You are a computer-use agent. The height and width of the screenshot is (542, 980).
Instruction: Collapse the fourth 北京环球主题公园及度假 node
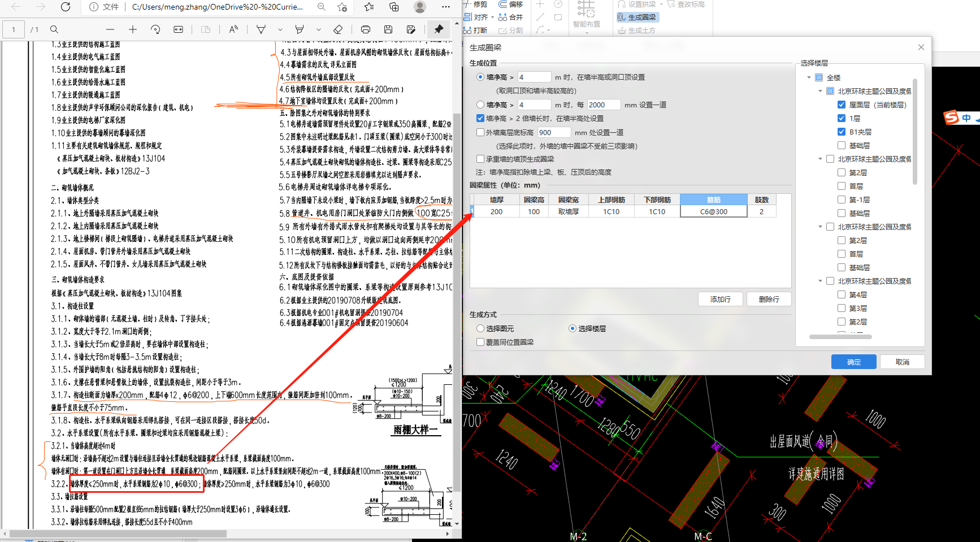[820, 281]
